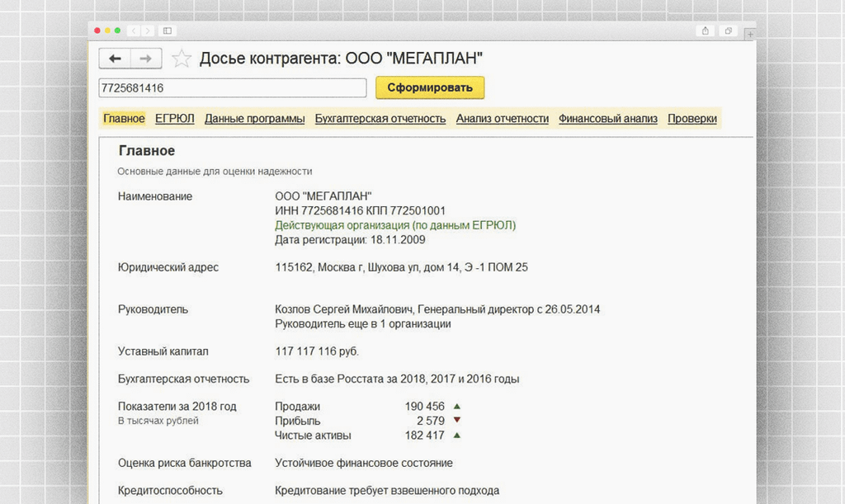Viewport: 845px width, 504px height.
Task: Click the Чистые активы row label
Action: click(x=313, y=435)
